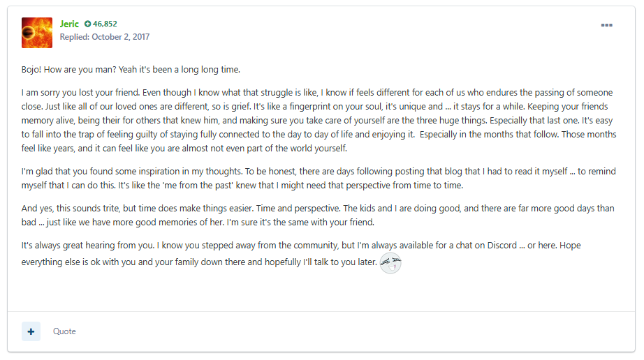644x360 pixels.
Task: Click the sleepy emoji at post end
Action: click(390, 263)
